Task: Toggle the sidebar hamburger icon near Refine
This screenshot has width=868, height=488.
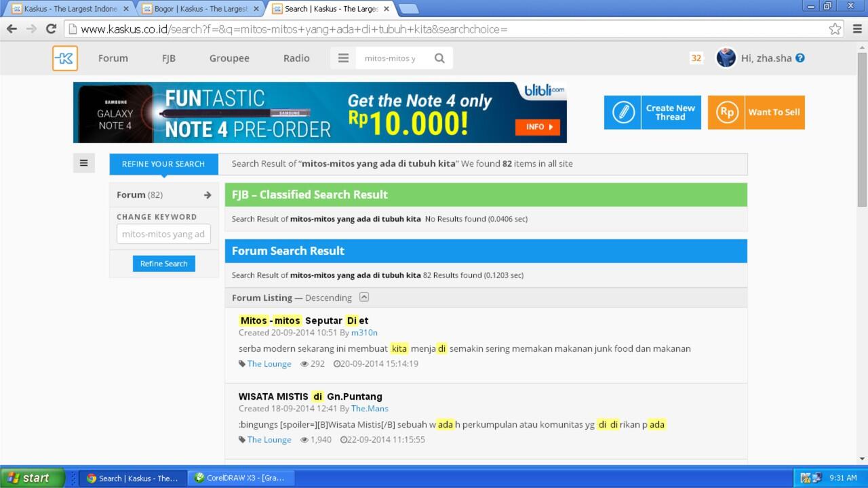Action: click(x=84, y=163)
